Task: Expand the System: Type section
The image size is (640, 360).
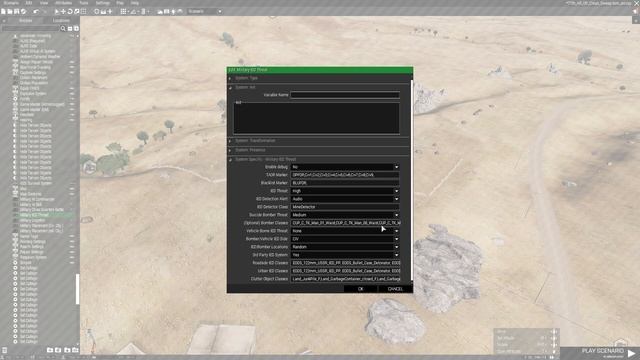Action: click(230, 78)
